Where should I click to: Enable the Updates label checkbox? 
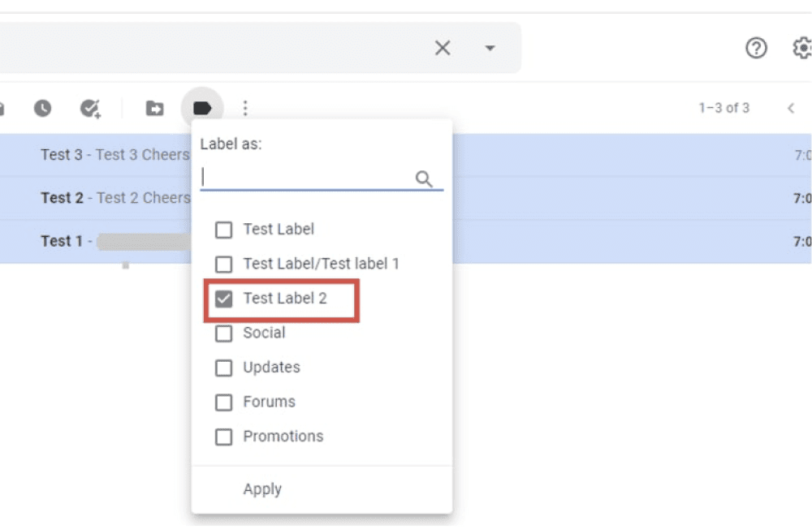(223, 368)
